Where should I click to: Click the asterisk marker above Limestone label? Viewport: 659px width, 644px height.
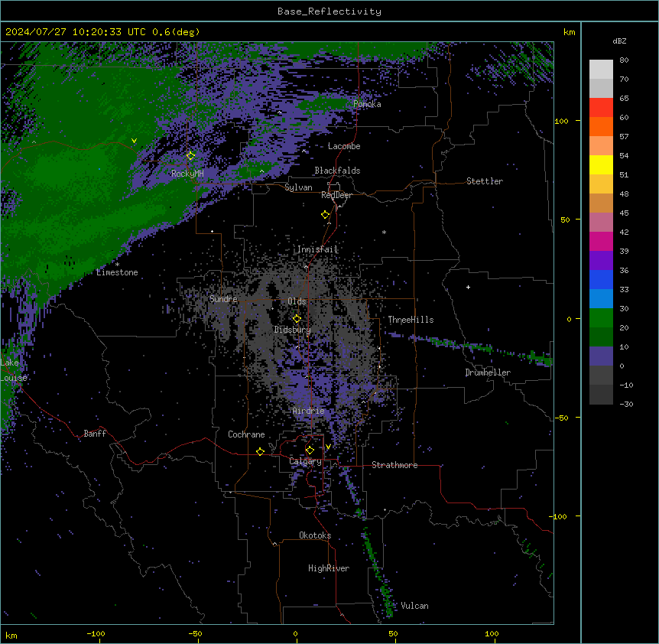click(117, 265)
